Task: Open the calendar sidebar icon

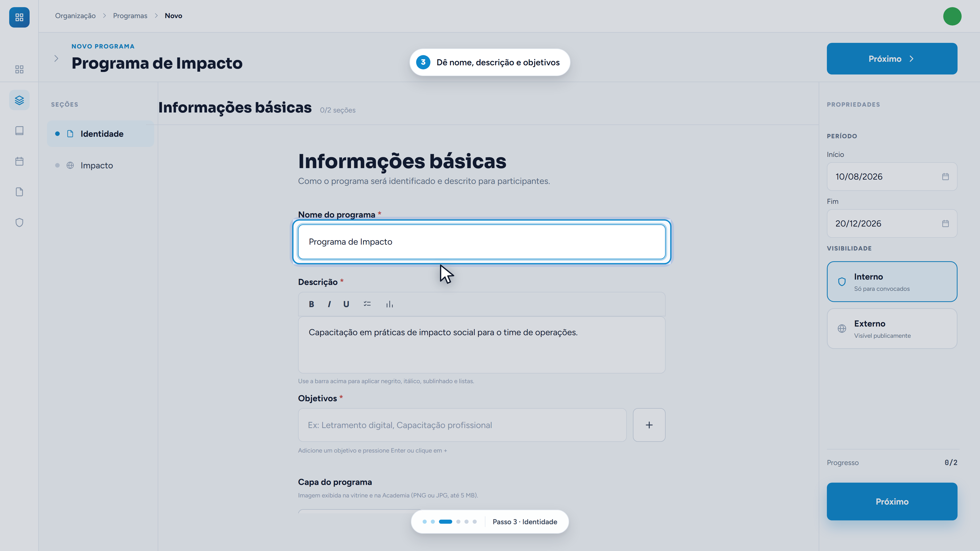Action: [19, 161]
